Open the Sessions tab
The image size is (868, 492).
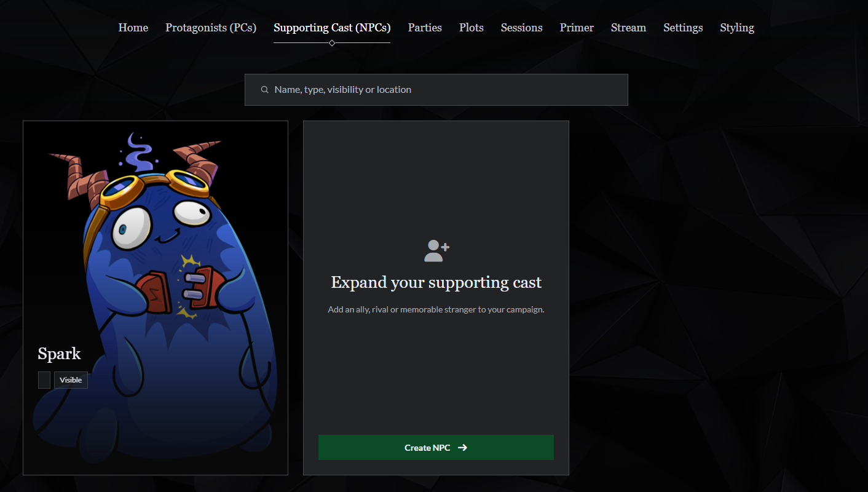522,28
